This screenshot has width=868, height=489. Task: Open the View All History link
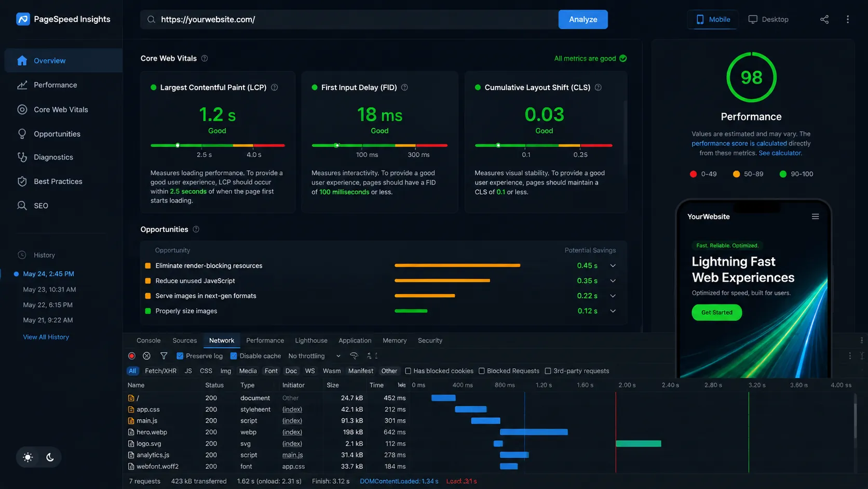(x=46, y=337)
